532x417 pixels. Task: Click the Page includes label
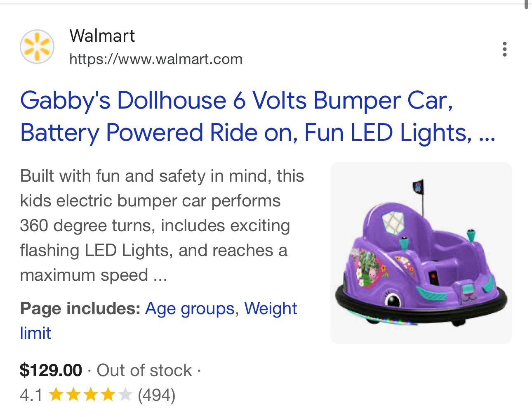click(79, 308)
